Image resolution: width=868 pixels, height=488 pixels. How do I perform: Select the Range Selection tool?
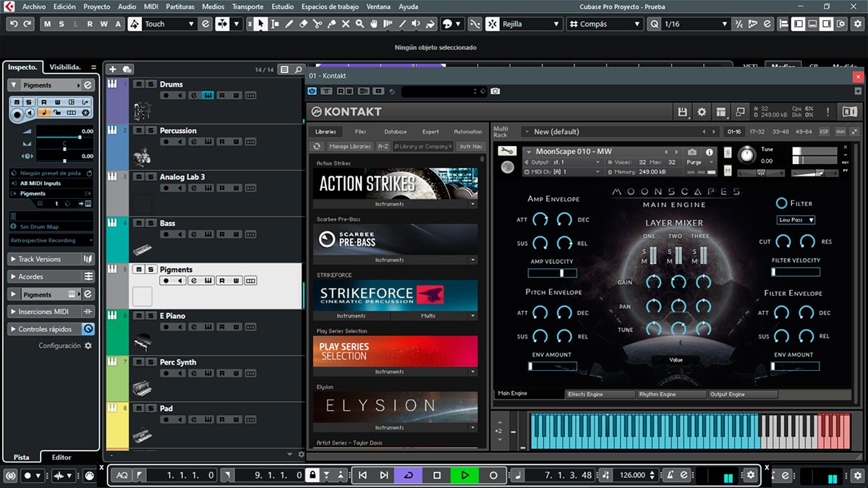[275, 24]
